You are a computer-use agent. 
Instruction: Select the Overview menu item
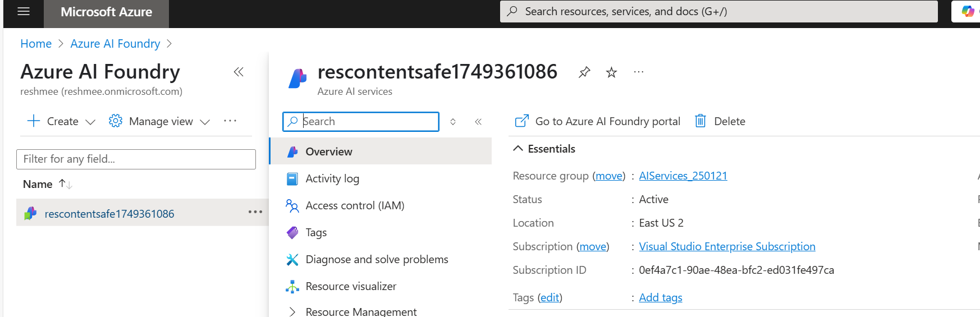[x=381, y=151]
